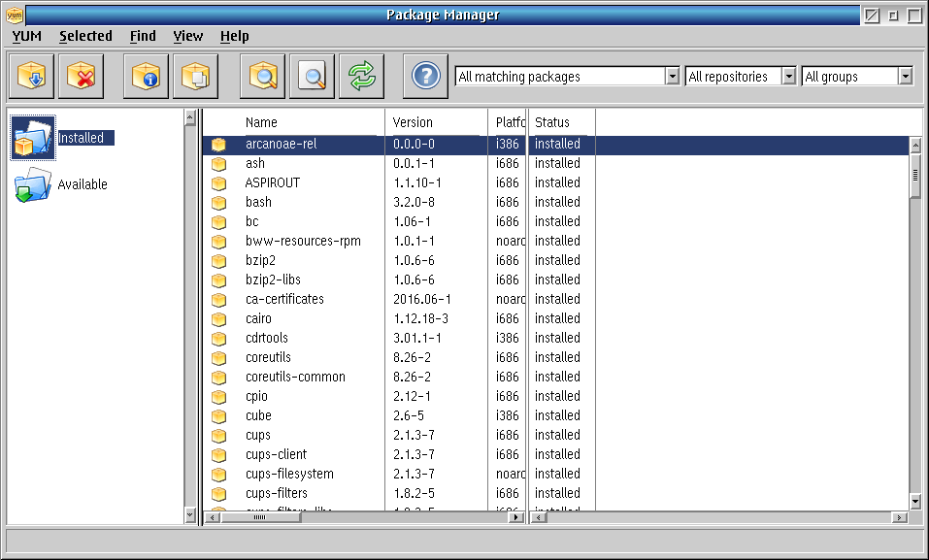The height and width of the screenshot is (560, 929).
Task: Click the package icon beside cups
Action: [x=219, y=436]
